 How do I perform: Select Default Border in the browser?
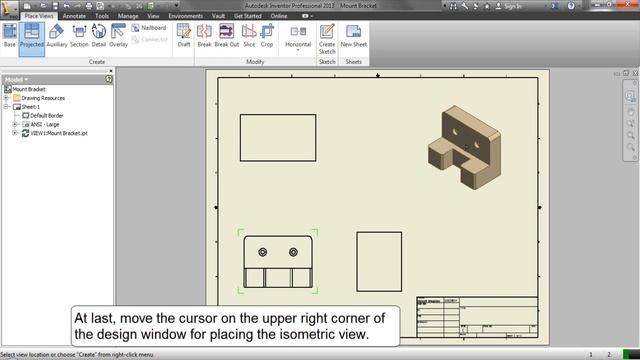[x=43, y=116]
